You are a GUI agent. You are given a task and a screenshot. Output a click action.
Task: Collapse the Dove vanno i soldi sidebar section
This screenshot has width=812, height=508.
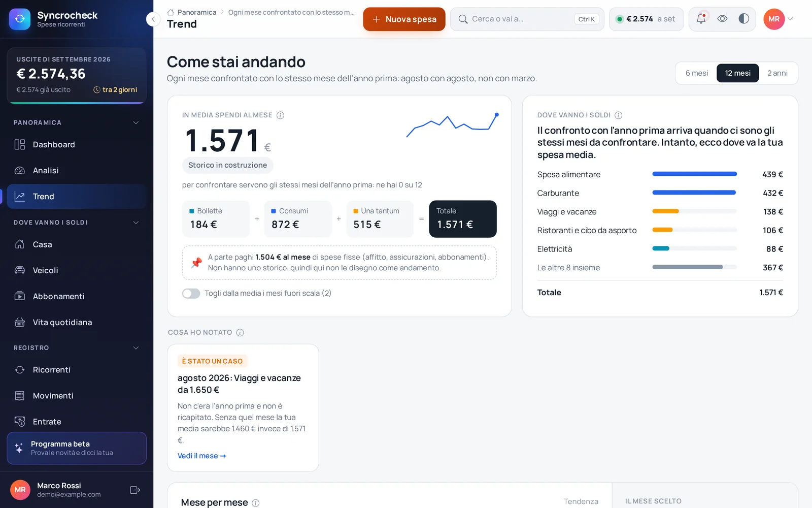coord(136,223)
